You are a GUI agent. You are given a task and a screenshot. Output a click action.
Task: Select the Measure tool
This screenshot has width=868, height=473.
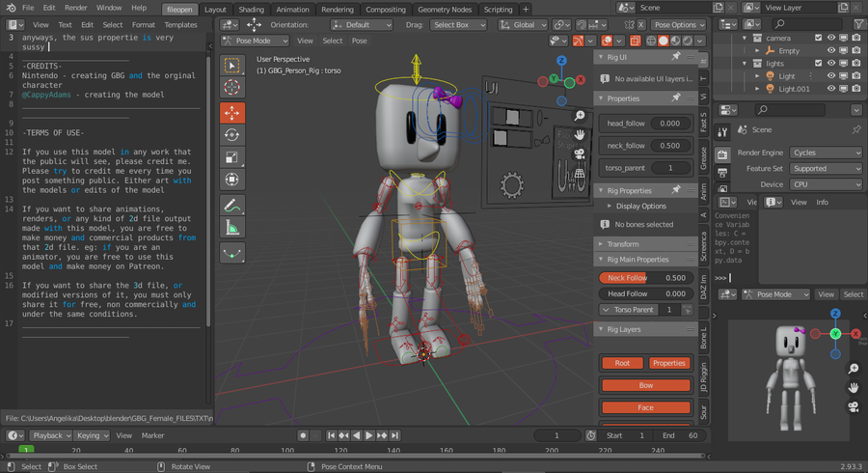point(231,228)
